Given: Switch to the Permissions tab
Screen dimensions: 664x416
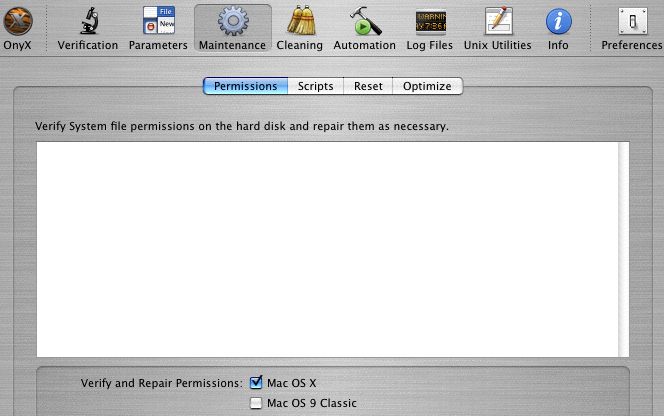Looking at the screenshot, I should click(x=246, y=86).
